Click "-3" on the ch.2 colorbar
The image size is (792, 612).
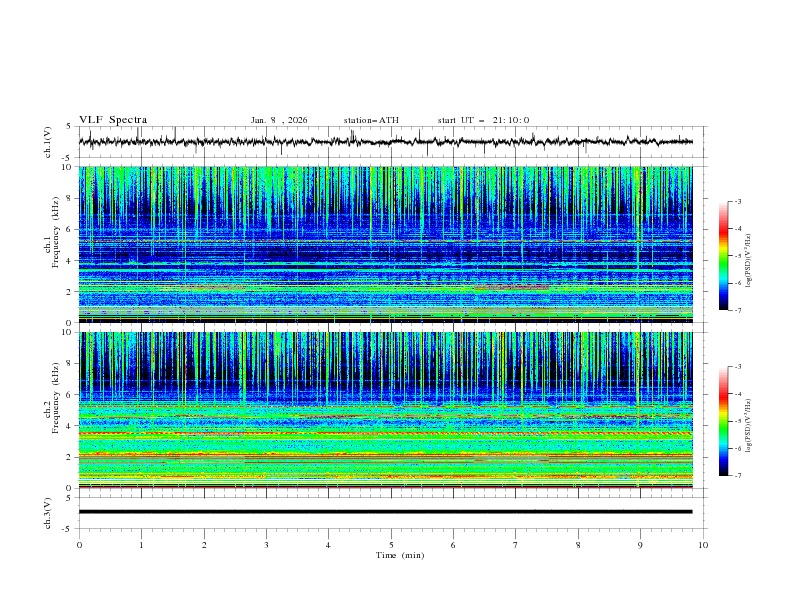[737, 367]
